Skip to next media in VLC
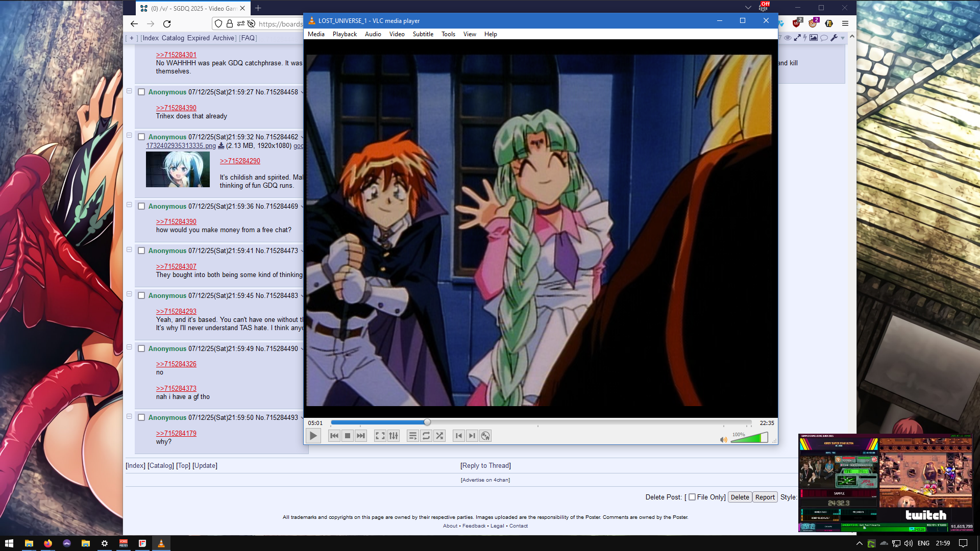 point(361,436)
